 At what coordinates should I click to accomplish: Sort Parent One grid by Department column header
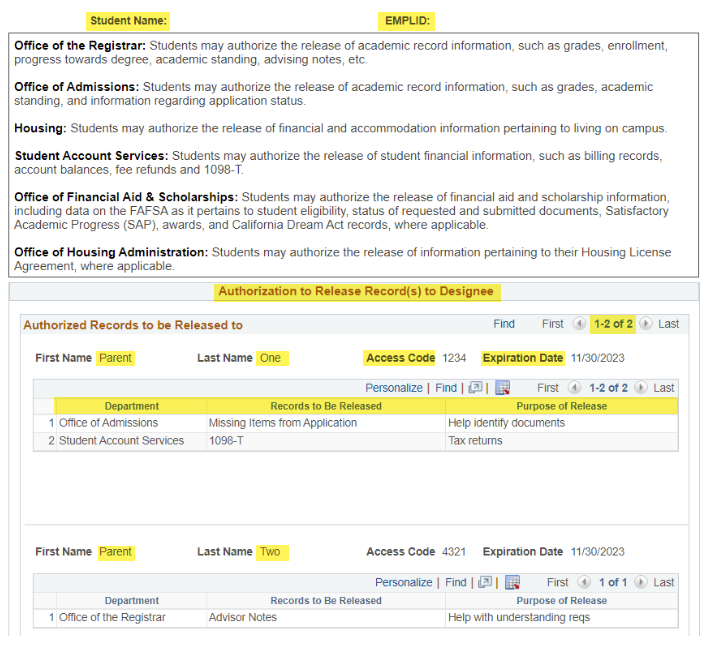(x=131, y=406)
